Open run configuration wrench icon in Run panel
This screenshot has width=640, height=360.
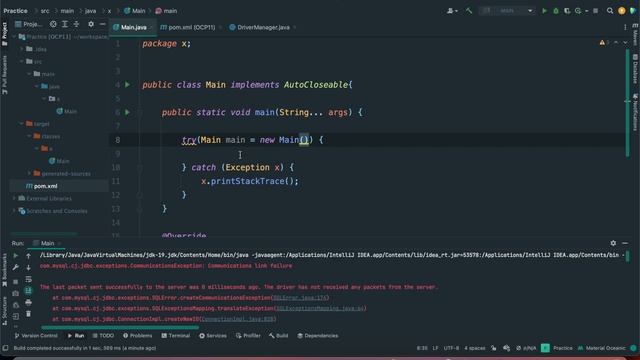click(16, 267)
